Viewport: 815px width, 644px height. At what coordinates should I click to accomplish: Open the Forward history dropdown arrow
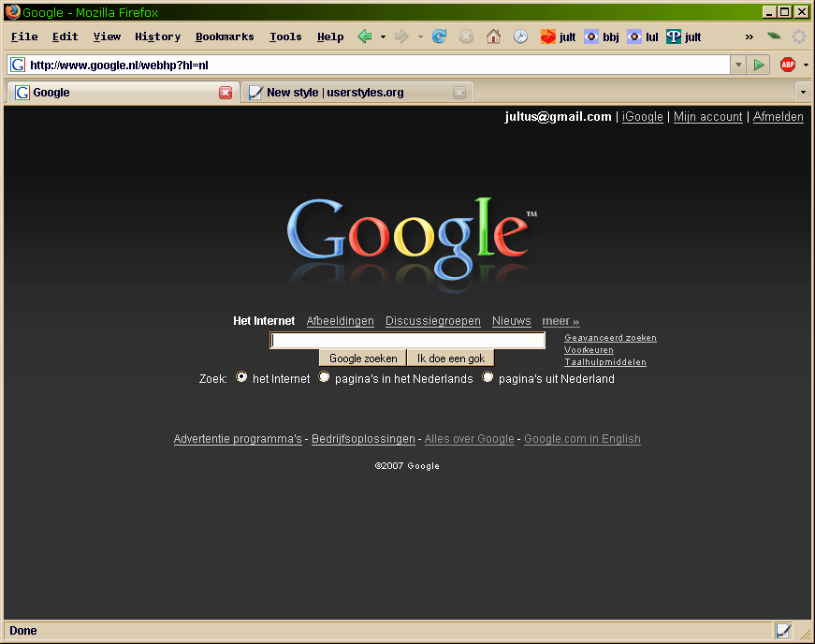click(420, 37)
